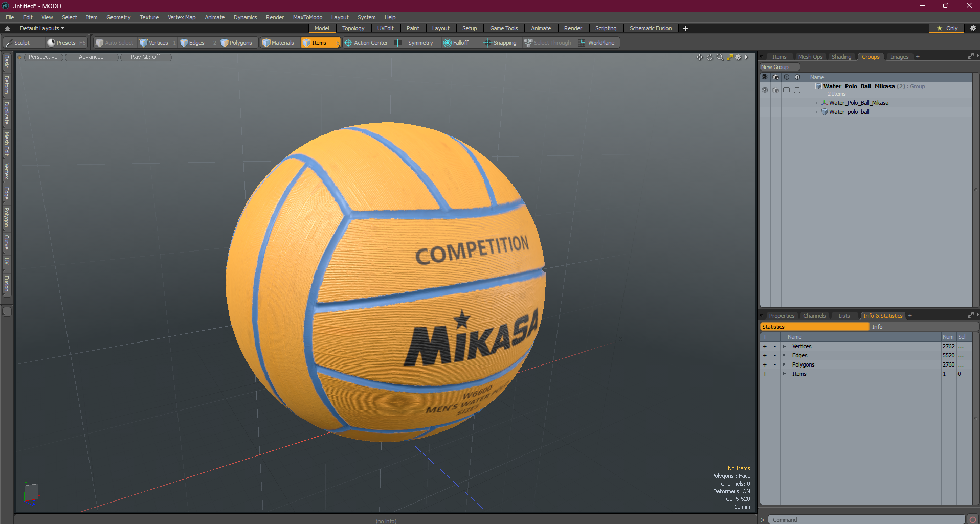Switch to Edges selection mode
The width and height of the screenshot is (980, 524).
pyautogui.click(x=197, y=43)
